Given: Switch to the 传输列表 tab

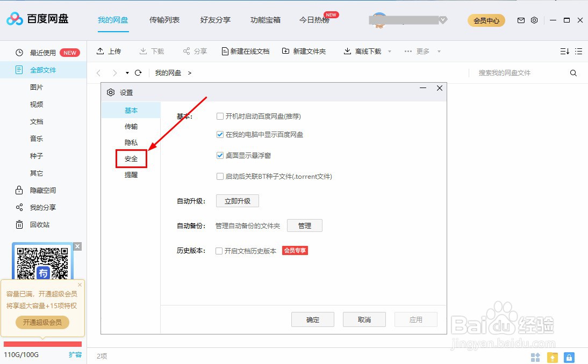Looking at the screenshot, I should tap(164, 20).
